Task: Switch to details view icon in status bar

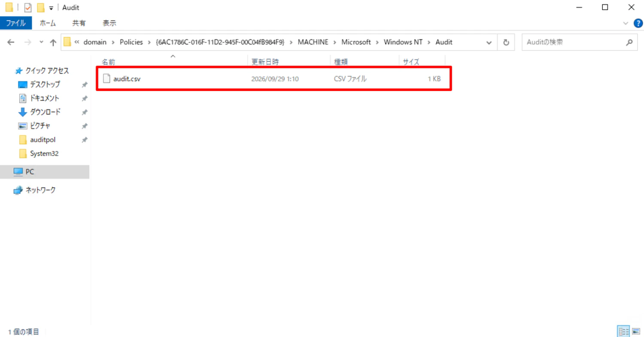Action: (x=623, y=331)
